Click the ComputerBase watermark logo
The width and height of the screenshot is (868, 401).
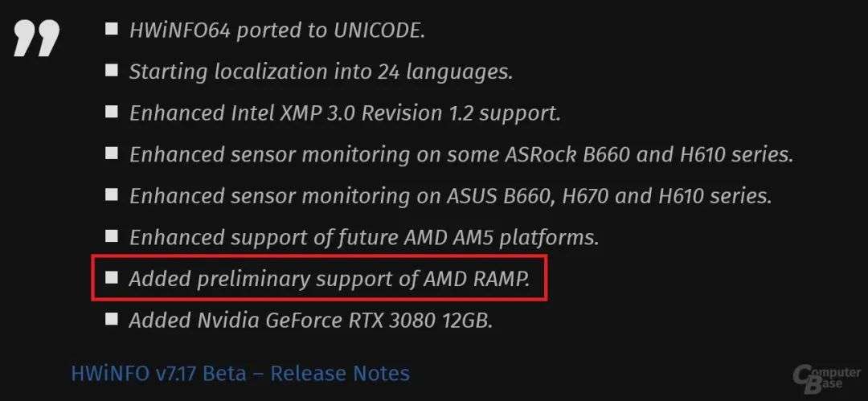pos(826,376)
